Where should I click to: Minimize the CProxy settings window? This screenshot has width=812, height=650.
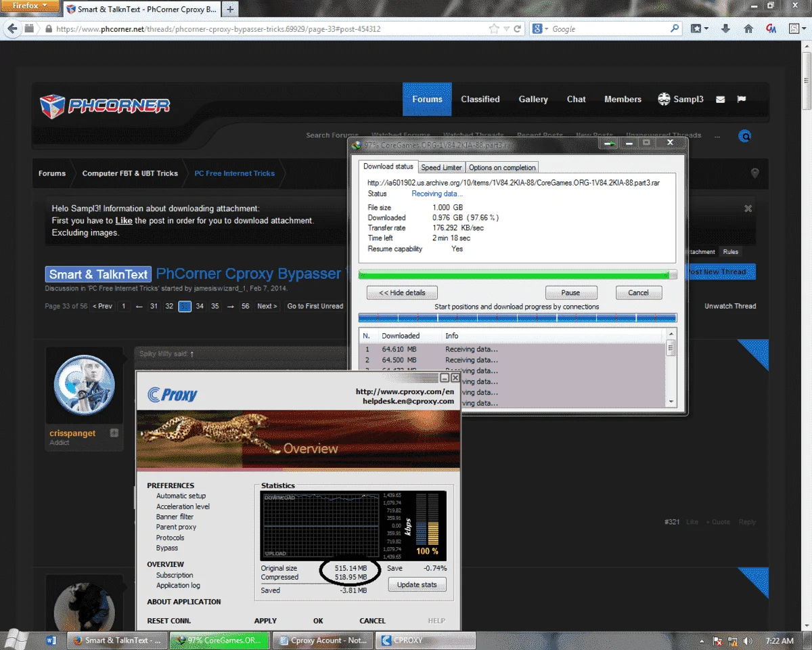point(445,378)
